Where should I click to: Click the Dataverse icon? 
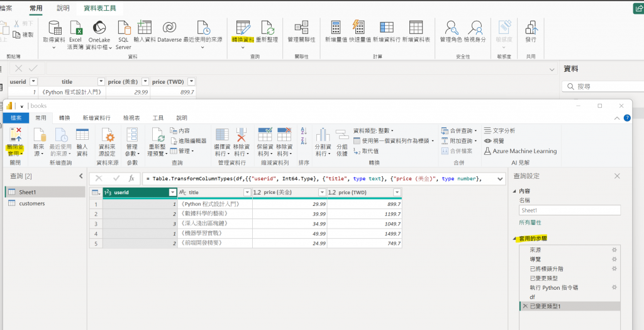169,28
